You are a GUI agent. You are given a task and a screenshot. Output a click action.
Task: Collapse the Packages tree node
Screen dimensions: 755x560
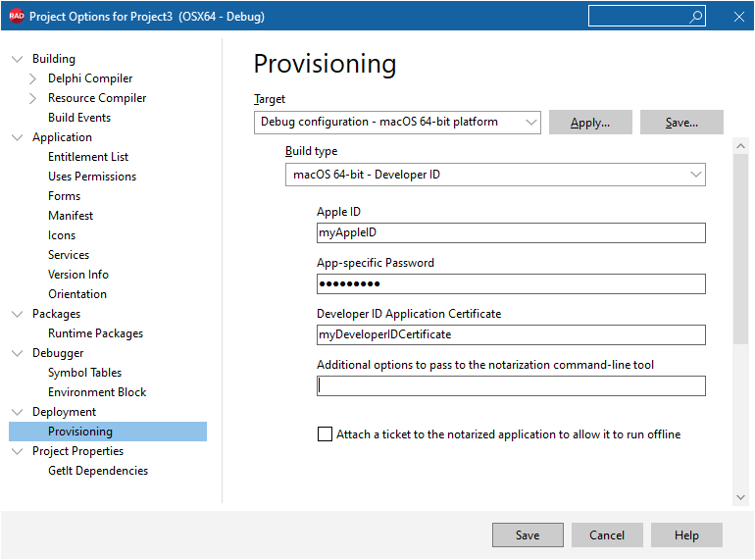pyautogui.click(x=18, y=314)
